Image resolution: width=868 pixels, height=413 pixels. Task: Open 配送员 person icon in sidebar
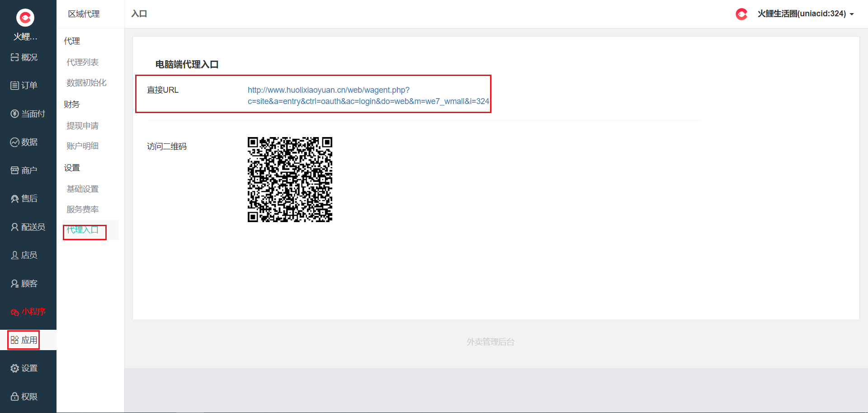(14, 227)
